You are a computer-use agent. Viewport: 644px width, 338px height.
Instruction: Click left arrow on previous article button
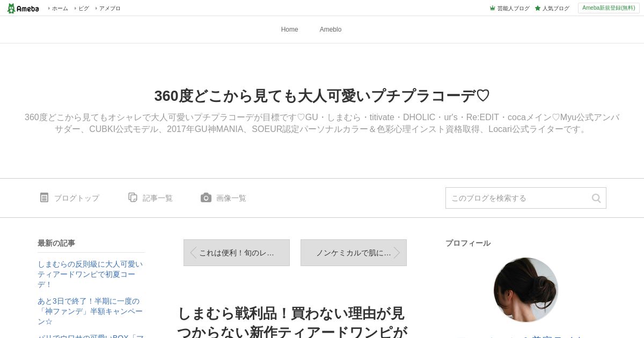pyautogui.click(x=193, y=253)
